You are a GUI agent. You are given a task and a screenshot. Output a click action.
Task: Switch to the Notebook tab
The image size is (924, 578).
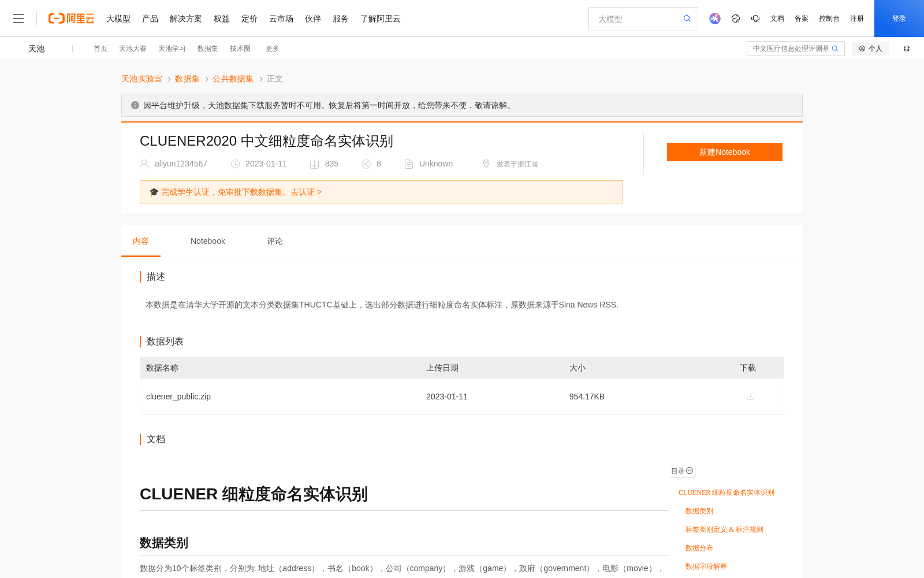(x=208, y=241)
